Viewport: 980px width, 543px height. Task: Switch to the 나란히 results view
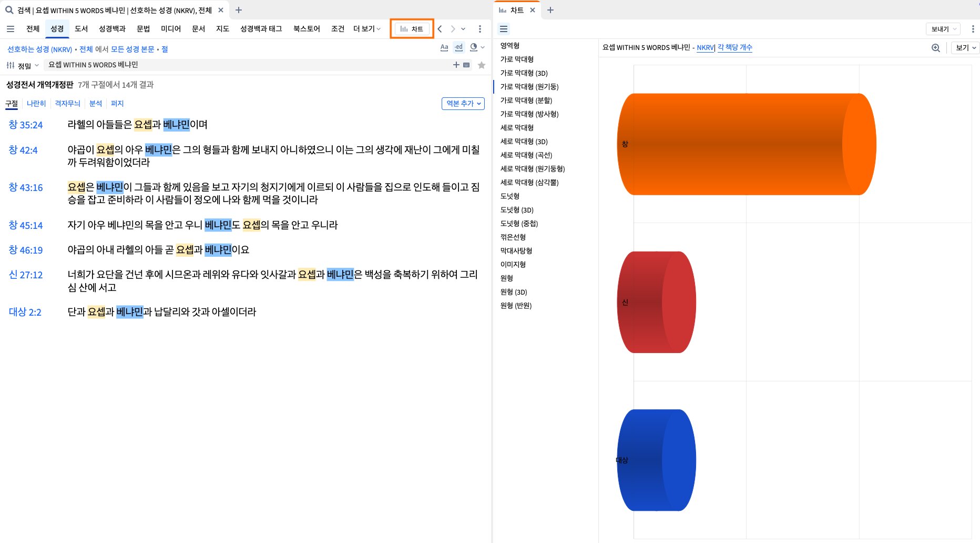pos(36,104)
